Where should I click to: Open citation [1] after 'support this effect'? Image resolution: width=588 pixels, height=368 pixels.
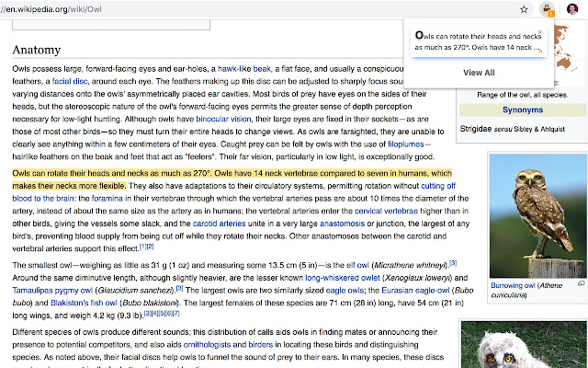[x=142, y=247]
